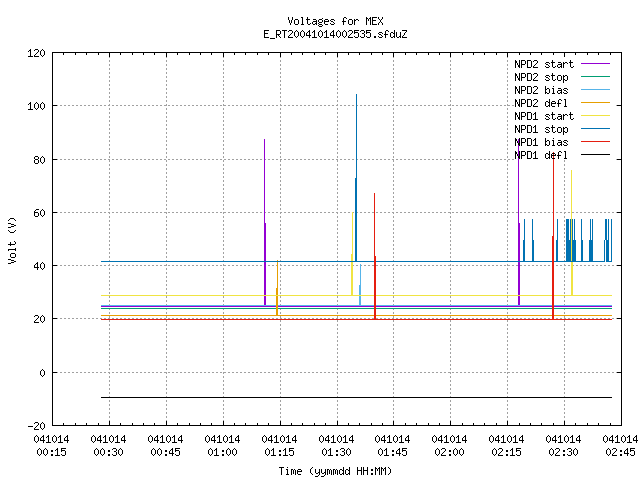Click the flat black line at -10 V

(x=356, y=397)
